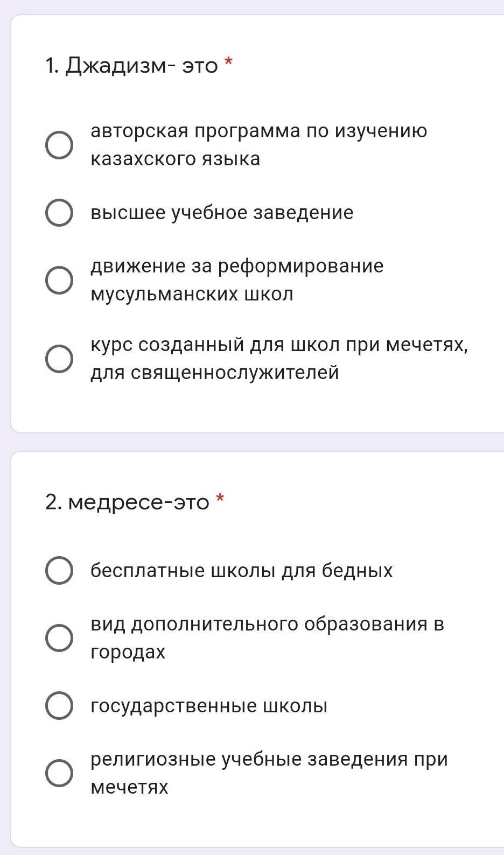Image resolution: width=504 pixels, height=855 pixels.
Task: Click the question title "1. Джадизм- это"
Action: tap(132, 66)
